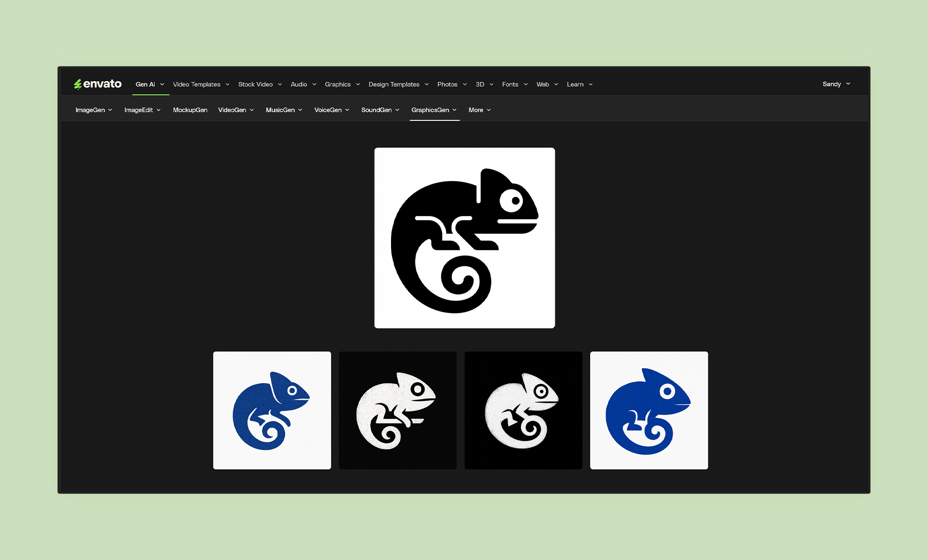Viewport: 928px width, 560px height.
Task: Pick the white chameleon with curled tail
Action: coord(523,410)
